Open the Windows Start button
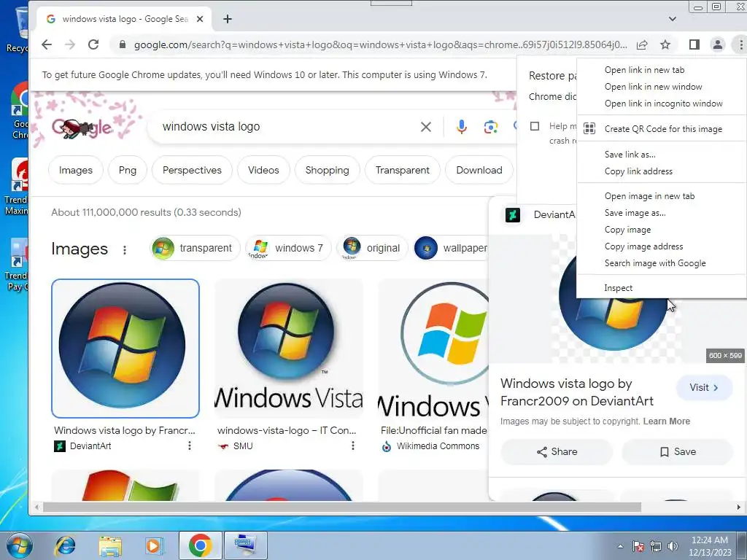Image resolution: width=747 pixels, height=560 pixels. click(x=19, y=545)
